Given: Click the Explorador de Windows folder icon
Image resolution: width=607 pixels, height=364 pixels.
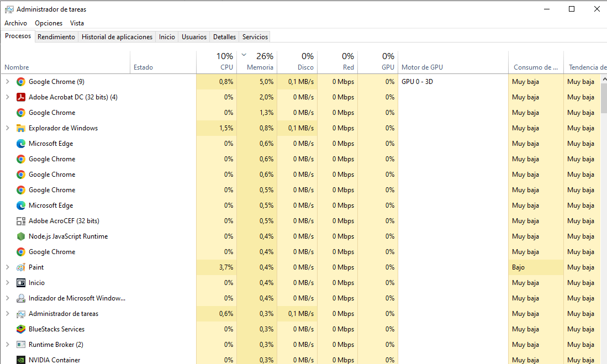Looking at the screenshot, I should (21, 128).
